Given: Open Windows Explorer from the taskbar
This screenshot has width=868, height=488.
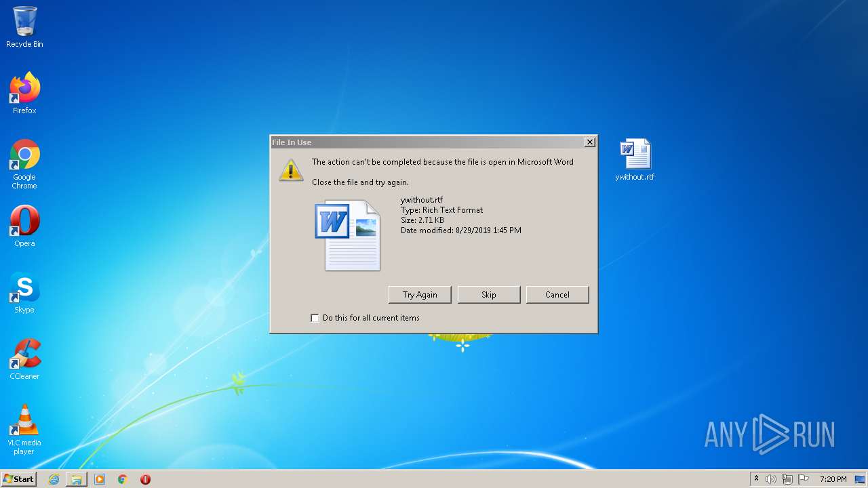Looking at the screenshot, I should (76, 479).
